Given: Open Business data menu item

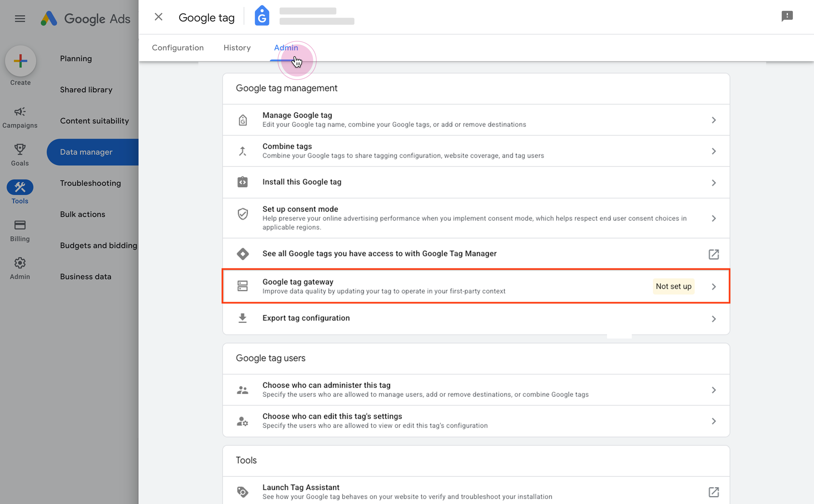Looking at the screenshot, I should (86, 277).
